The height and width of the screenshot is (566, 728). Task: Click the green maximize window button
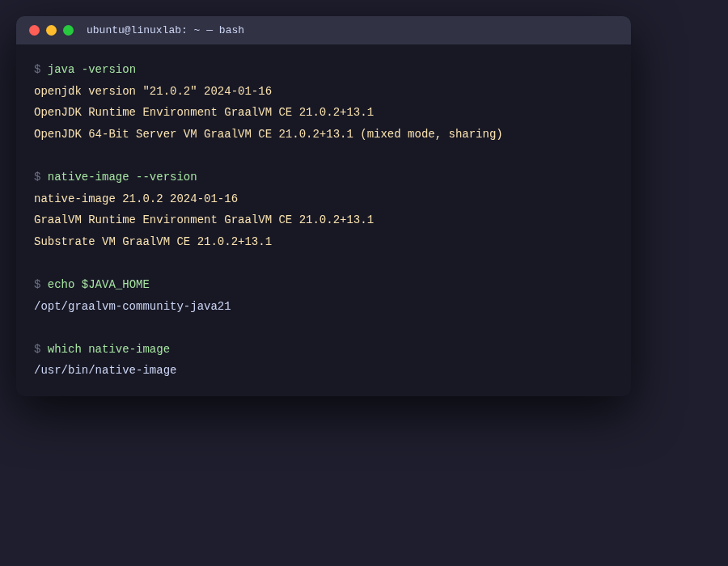(68, 30)
